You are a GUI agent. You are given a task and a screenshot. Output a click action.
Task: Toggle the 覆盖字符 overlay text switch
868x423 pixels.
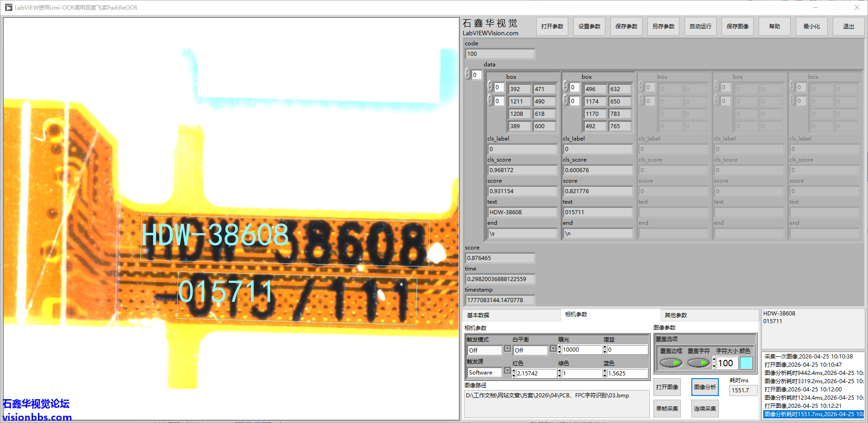(698, 363)
